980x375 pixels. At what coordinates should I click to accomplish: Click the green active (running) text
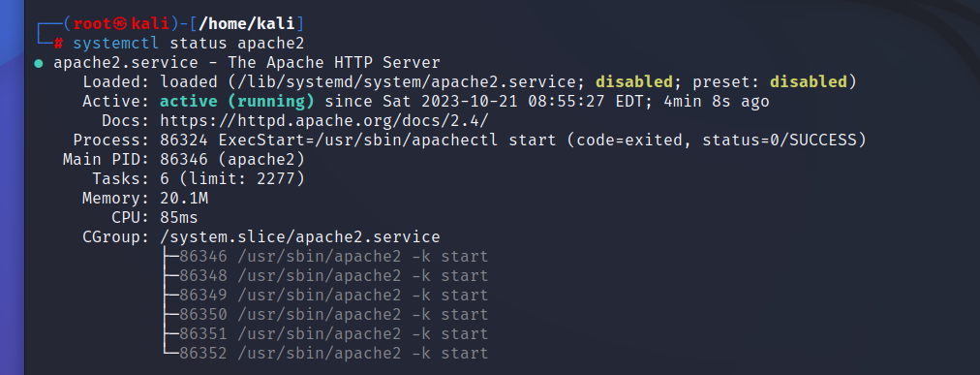(237, 101)
